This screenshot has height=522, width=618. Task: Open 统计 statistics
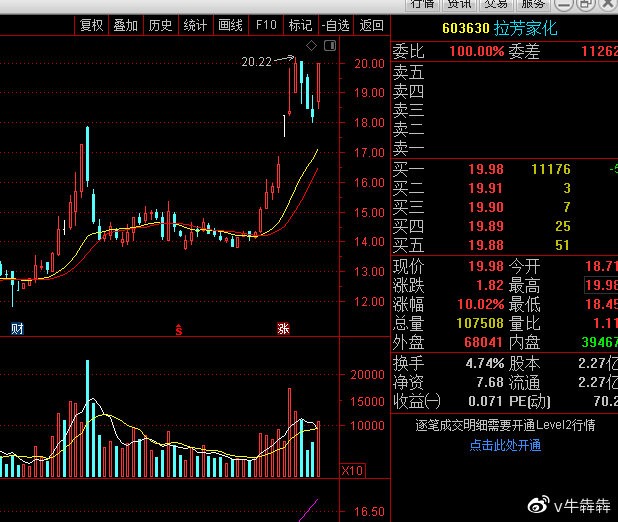pyautogui.click(x=195, y=25)
